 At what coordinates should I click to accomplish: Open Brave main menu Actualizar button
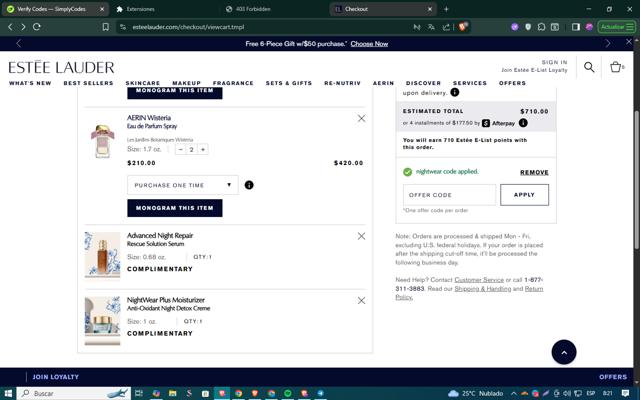(617, 27)
